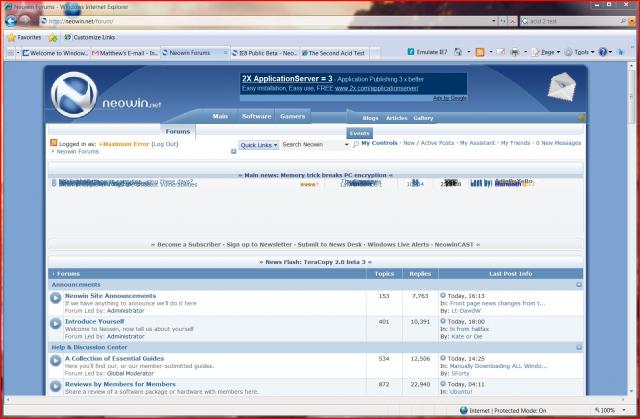Switch to the Welcome to Windows tab
The image size is (640, 419).
pyautogui.click(x=55, y=53)
